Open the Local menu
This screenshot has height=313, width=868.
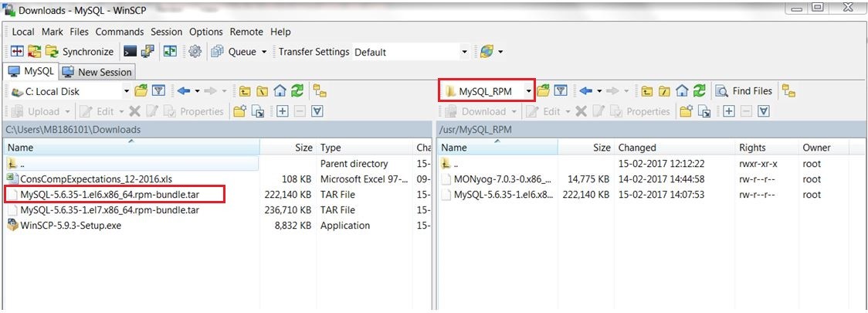click(22, 32)
